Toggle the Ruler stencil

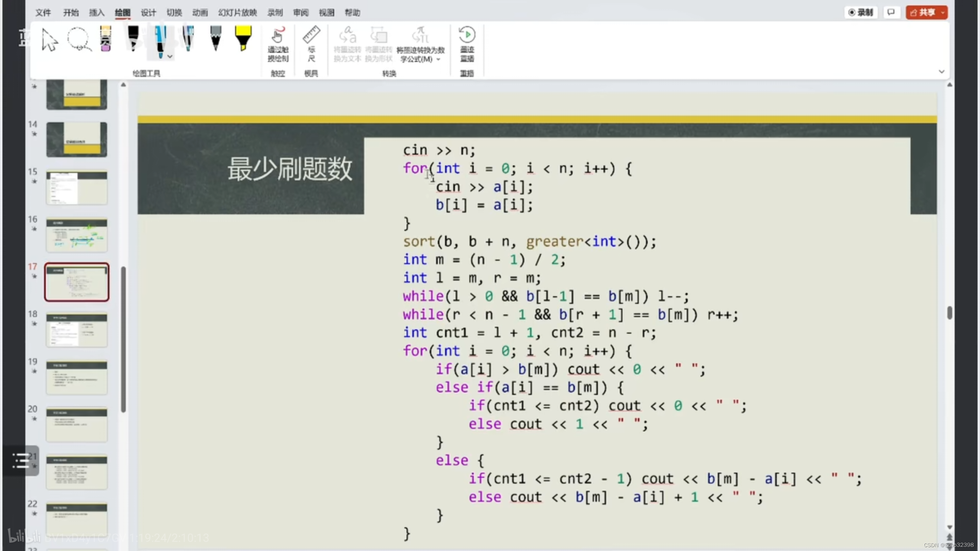(x=311, y=44)
